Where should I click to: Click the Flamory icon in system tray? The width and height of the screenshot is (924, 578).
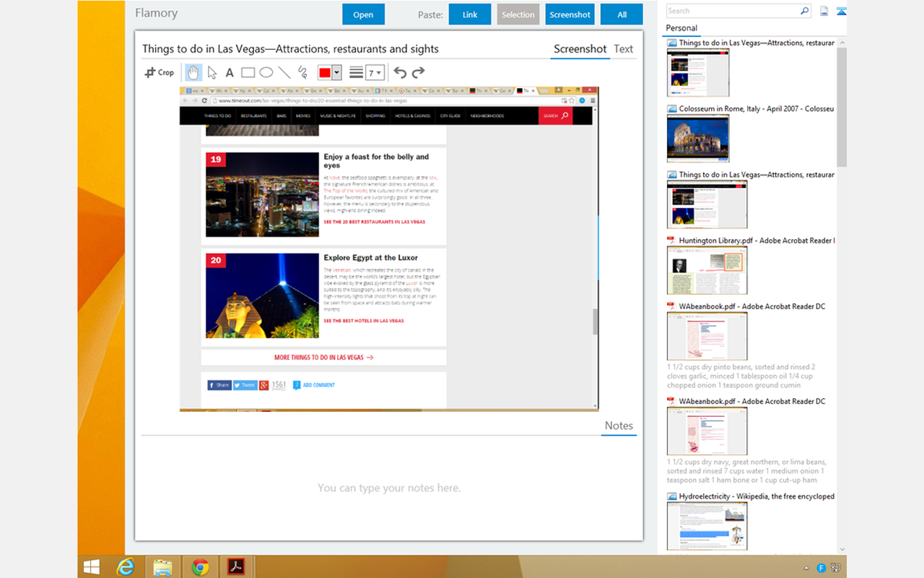821,568
